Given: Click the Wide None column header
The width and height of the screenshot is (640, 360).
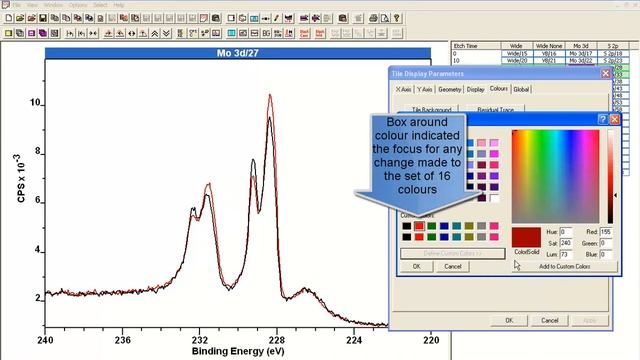Looking at the screenshot, I should click(549, 46).
